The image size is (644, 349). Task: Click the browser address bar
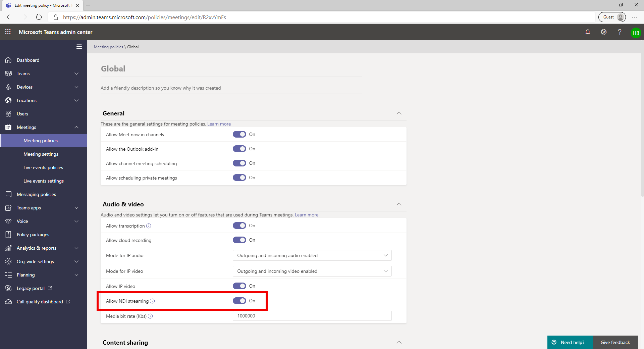(x=322, y=17)
